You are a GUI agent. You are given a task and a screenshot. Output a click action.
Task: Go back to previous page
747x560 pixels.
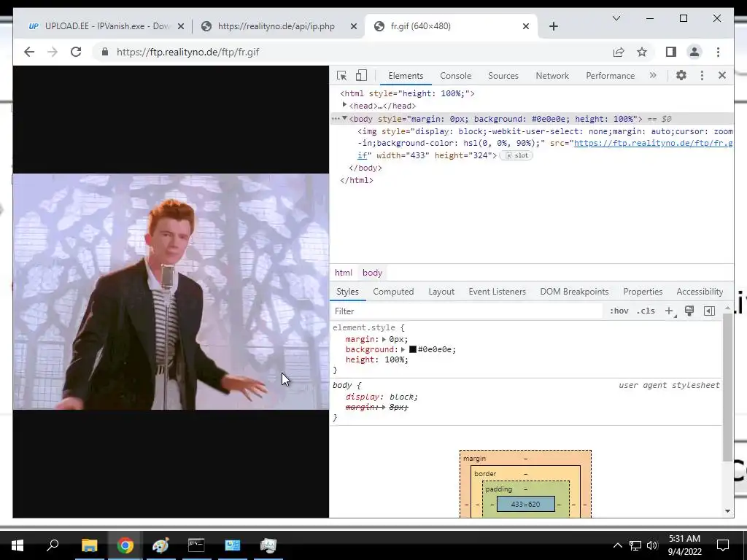tap(29, 52)
